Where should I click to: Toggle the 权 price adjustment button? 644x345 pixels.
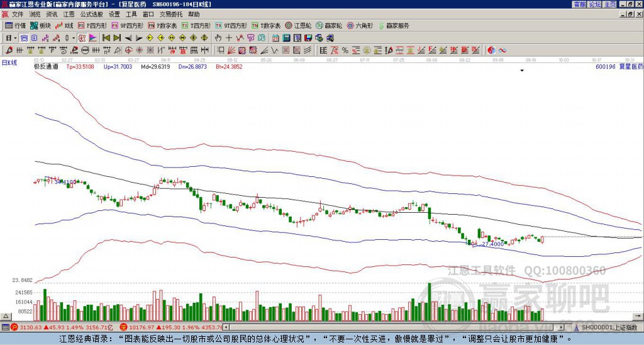tap(82, 38)
